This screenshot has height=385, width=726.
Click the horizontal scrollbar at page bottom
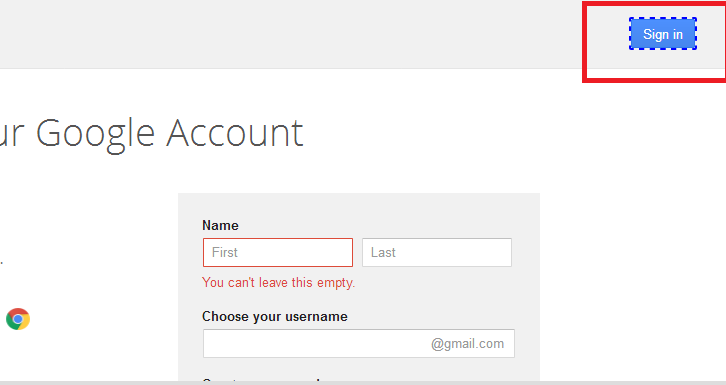tap(363, 383)
